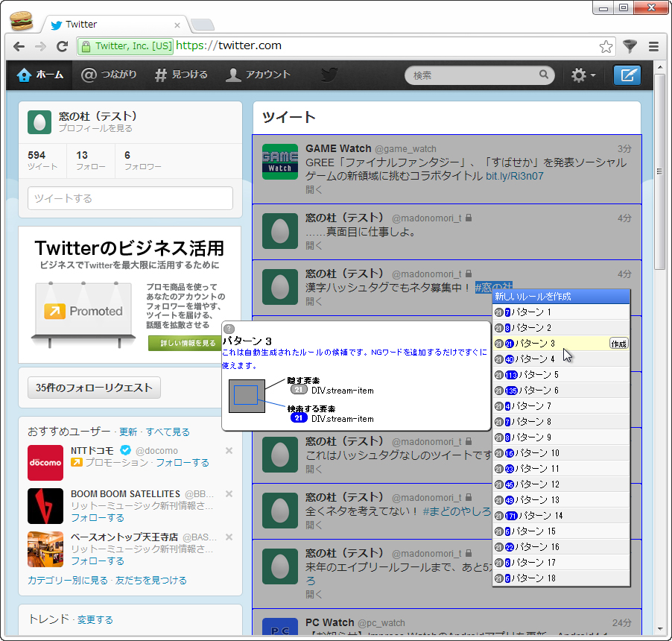Close the Twitter browser tab

(x=177, y=25)
